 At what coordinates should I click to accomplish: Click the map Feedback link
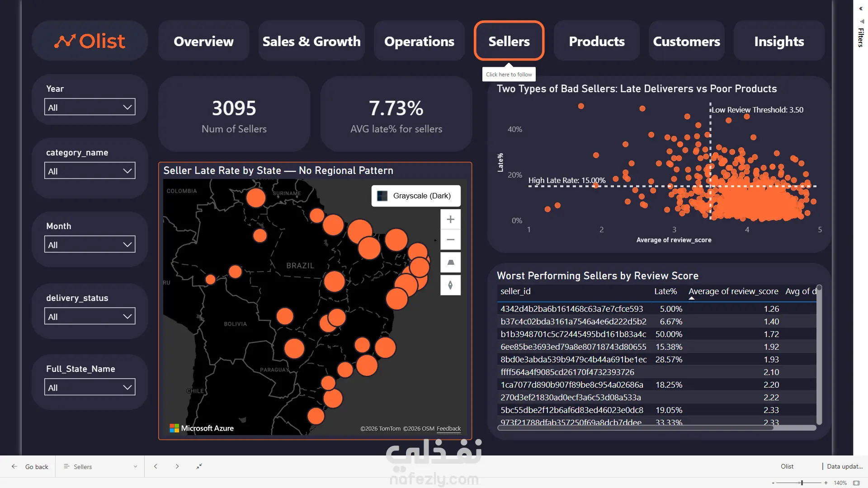point(448,429)
